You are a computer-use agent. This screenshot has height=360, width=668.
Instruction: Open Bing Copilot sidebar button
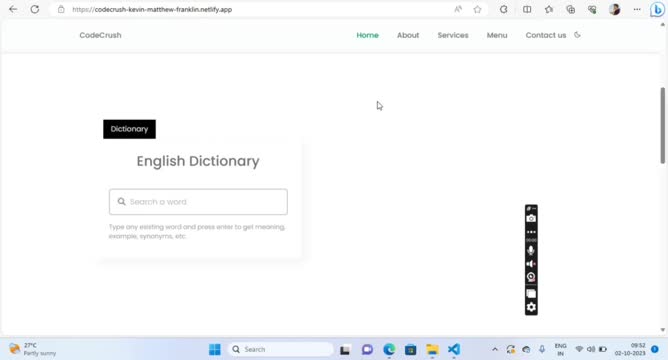657,9
